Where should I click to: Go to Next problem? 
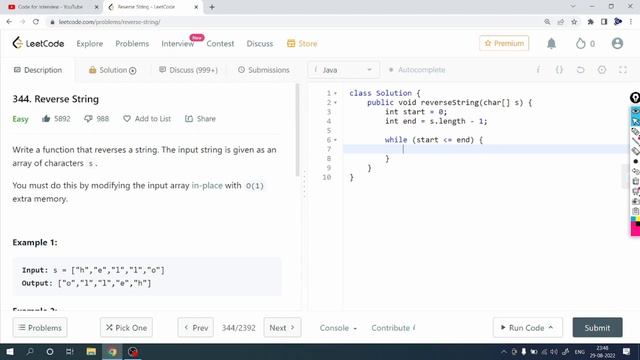pos(282,327)
